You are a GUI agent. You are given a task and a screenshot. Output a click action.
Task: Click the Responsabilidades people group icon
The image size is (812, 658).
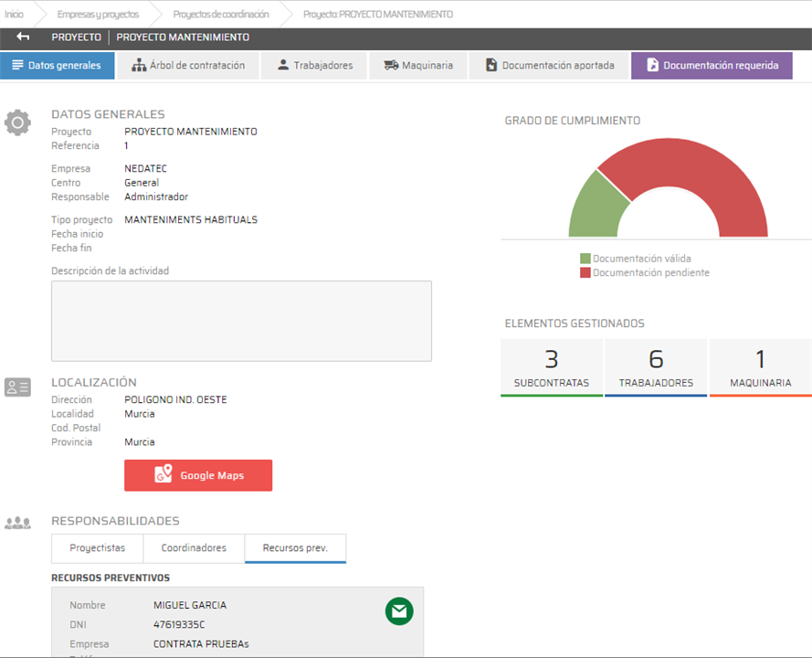tap(17, 524)
